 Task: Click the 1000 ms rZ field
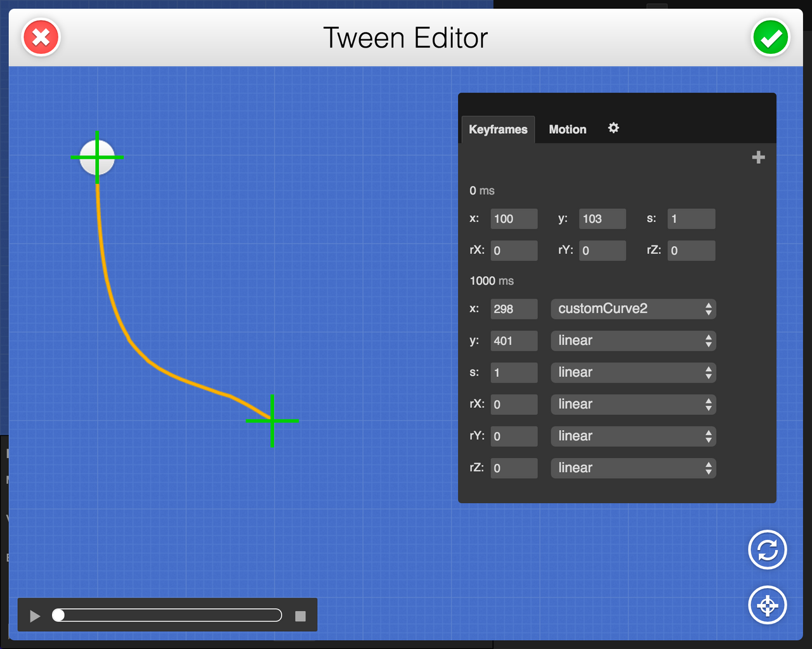pyautogui.click(x=514, y=468)
